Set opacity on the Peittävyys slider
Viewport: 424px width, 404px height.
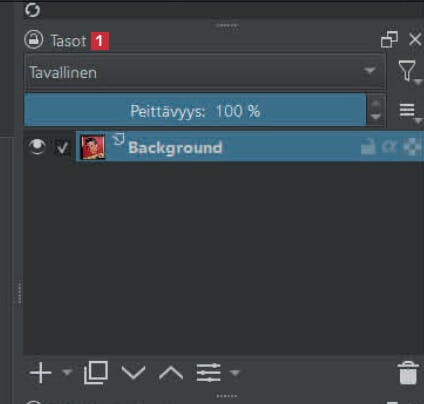(x=195, y=110)
